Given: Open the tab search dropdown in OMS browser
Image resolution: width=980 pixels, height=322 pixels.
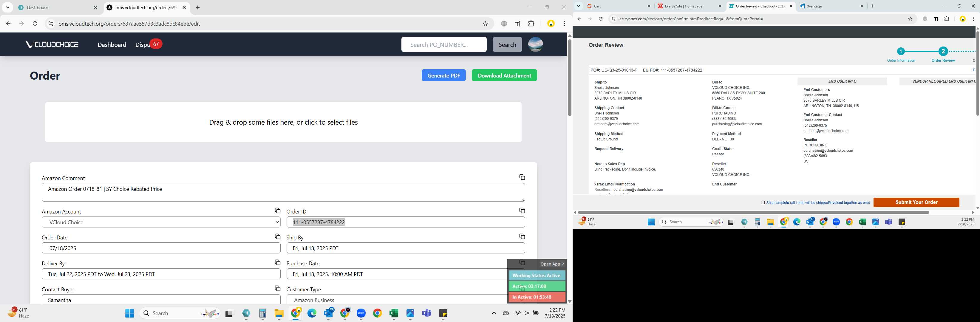Looking at the screenshot, I should [8, 8].
